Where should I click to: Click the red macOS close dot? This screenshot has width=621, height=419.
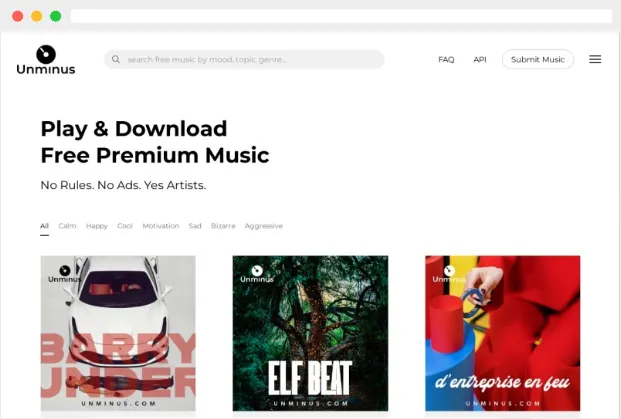point(17,16)
